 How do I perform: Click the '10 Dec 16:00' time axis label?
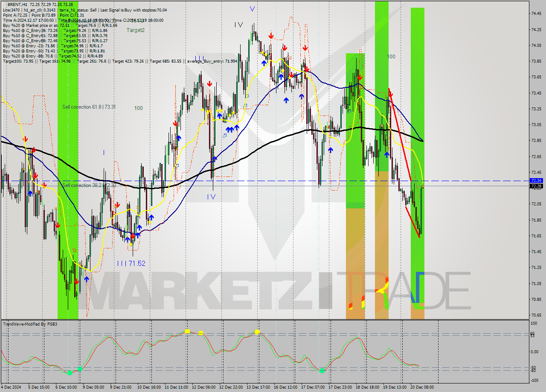[x=149, y=387]
